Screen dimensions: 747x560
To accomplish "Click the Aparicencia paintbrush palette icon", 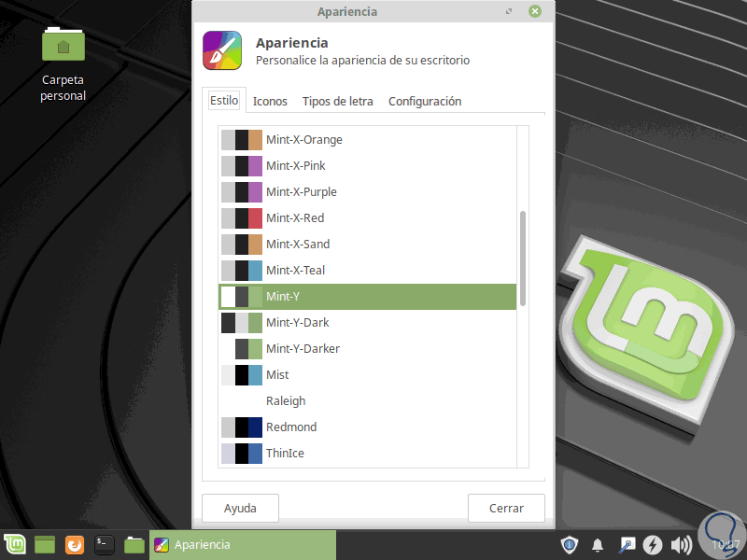I will (x=221, y=50).
